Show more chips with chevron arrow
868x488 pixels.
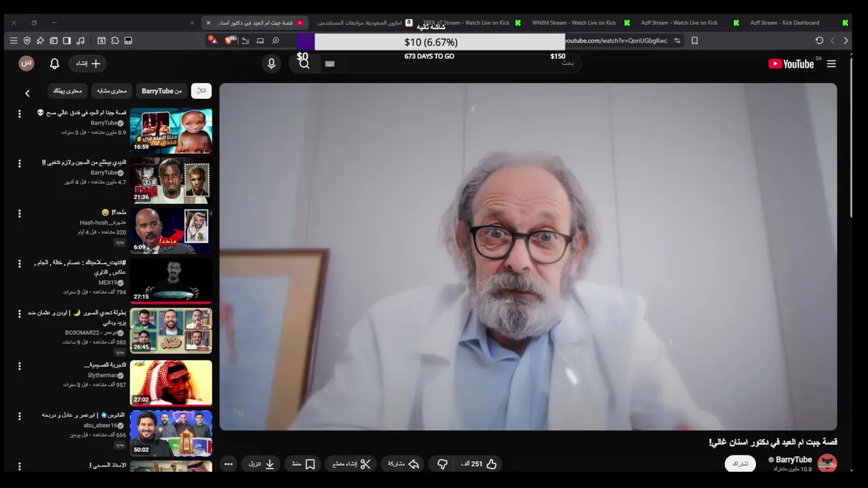27,94
